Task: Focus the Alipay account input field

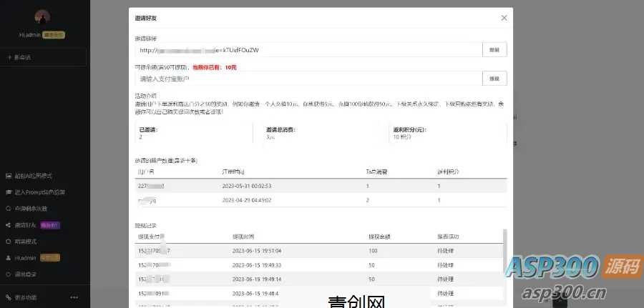Action: [308, 79]
